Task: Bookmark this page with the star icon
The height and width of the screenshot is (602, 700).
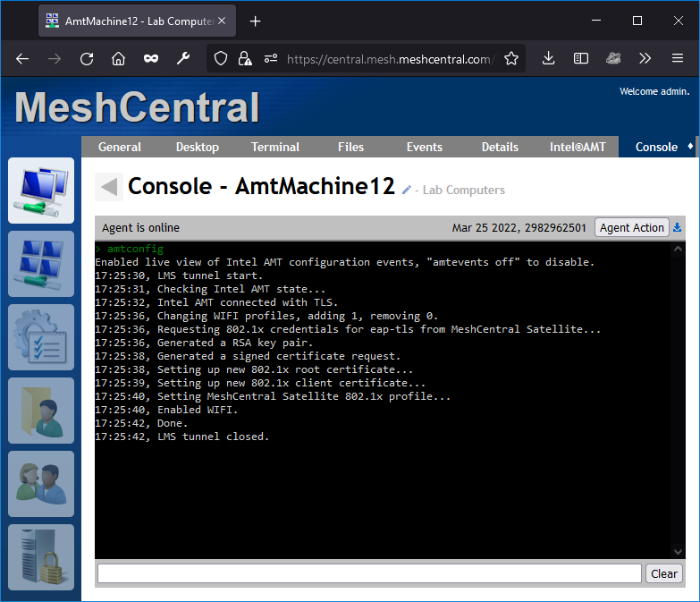Action: pyautogui.click(x=510, y=59)
